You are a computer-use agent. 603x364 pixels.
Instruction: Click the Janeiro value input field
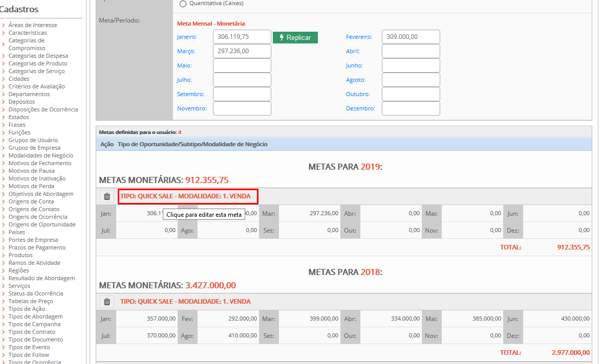242,37
